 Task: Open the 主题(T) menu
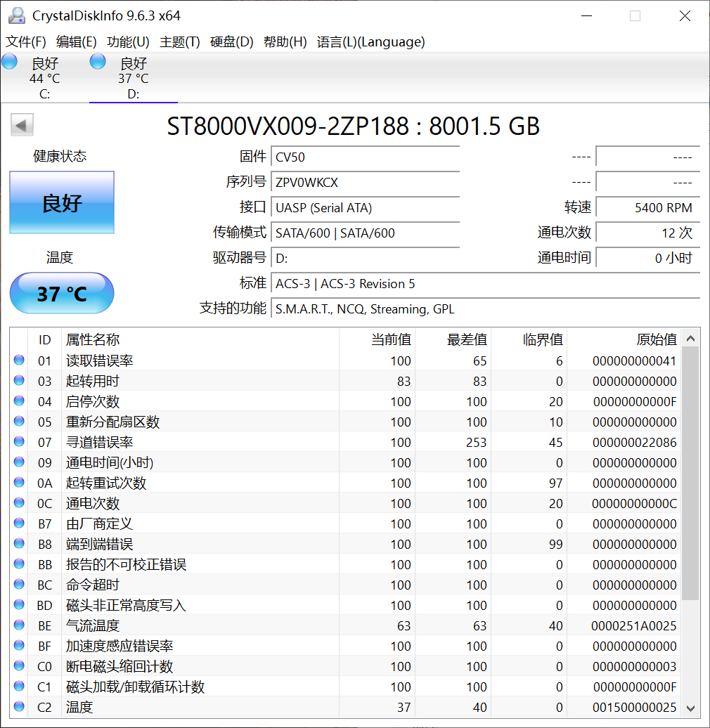click(x=180, y=41)
